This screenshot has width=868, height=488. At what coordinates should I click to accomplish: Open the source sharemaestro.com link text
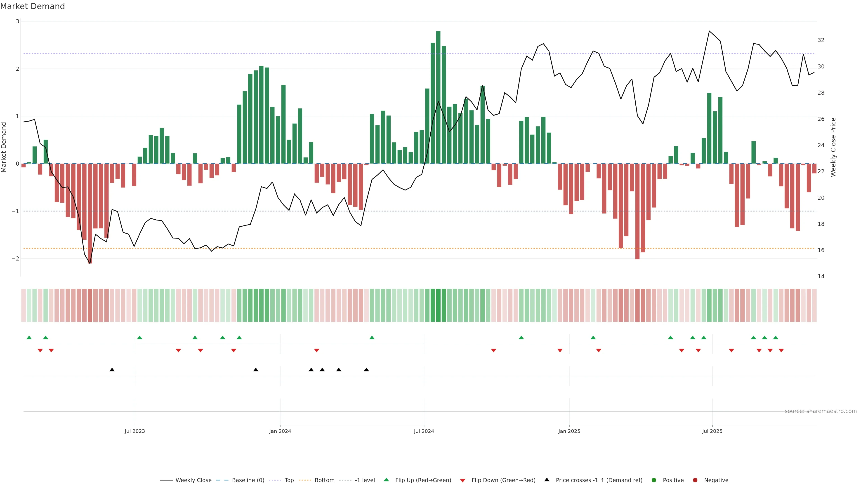[821, 411]
